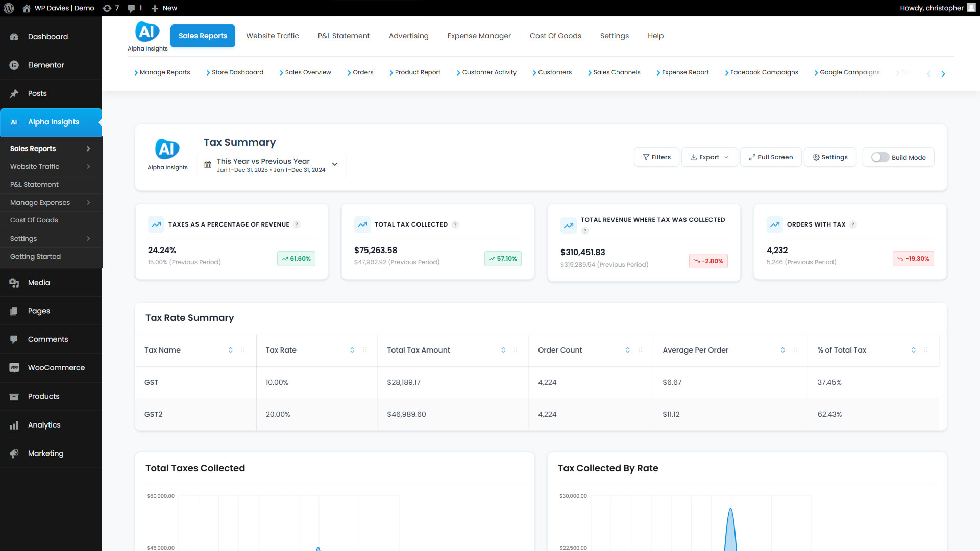Click the sort icon on Tax Rate column
Image resolution: width=980 pixels, height=551 pixels.
coord(352,350)
